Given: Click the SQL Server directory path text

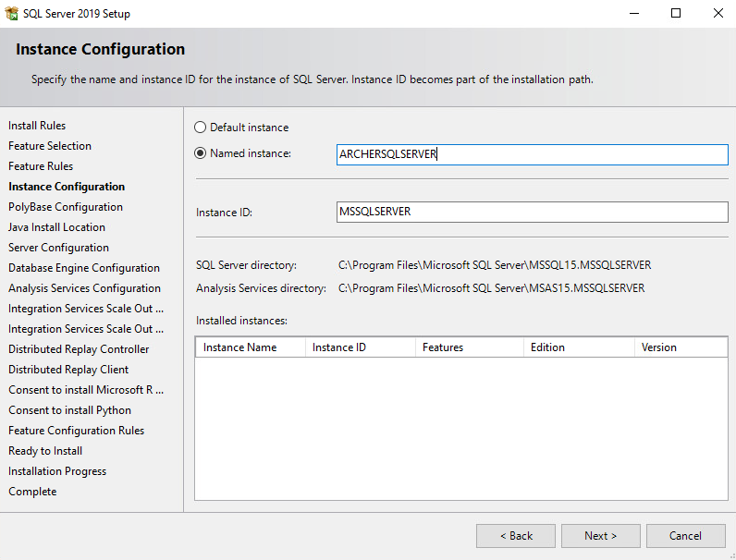Looking at the screenshot, I should (495, 265).
